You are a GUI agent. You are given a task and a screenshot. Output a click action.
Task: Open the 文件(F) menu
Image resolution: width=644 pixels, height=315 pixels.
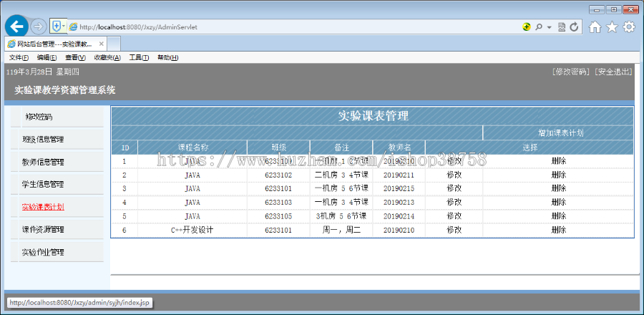point(19,57)
